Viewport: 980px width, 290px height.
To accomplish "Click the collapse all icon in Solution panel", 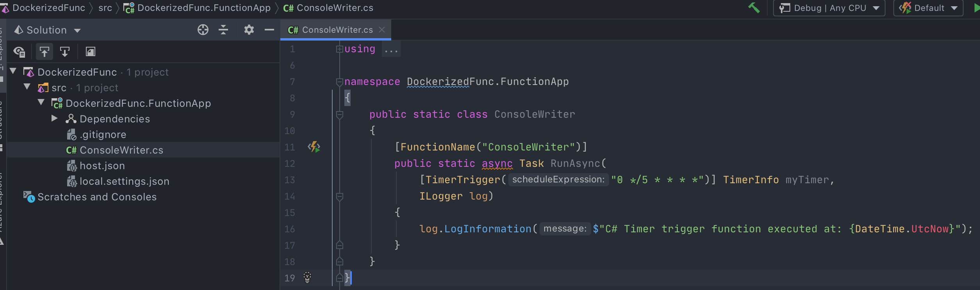I will (x=223, y=30).
